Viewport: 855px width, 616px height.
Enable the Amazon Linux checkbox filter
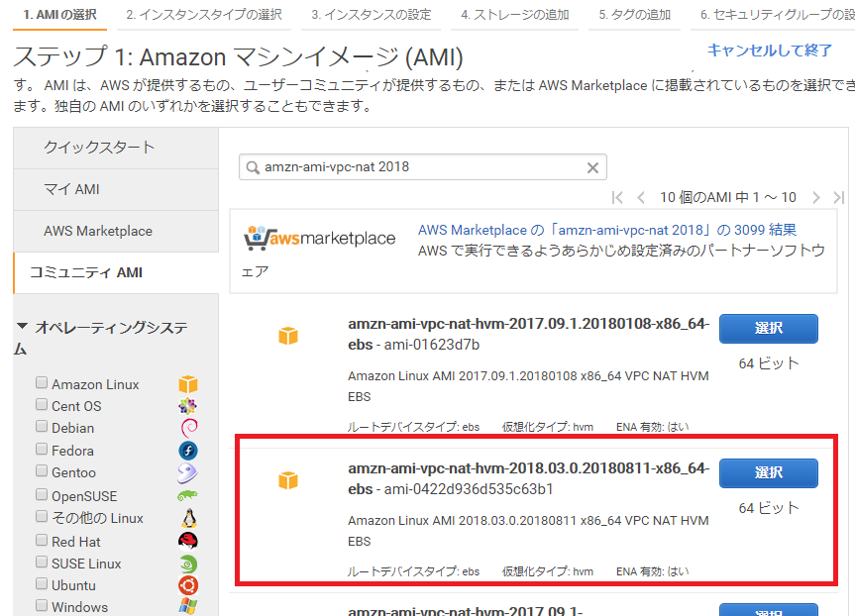click(42, 382)
